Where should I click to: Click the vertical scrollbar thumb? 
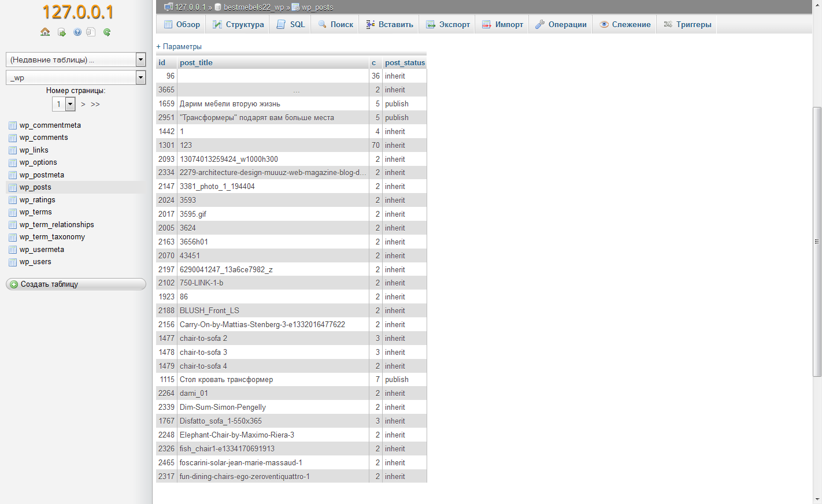[x=817, y=242]
